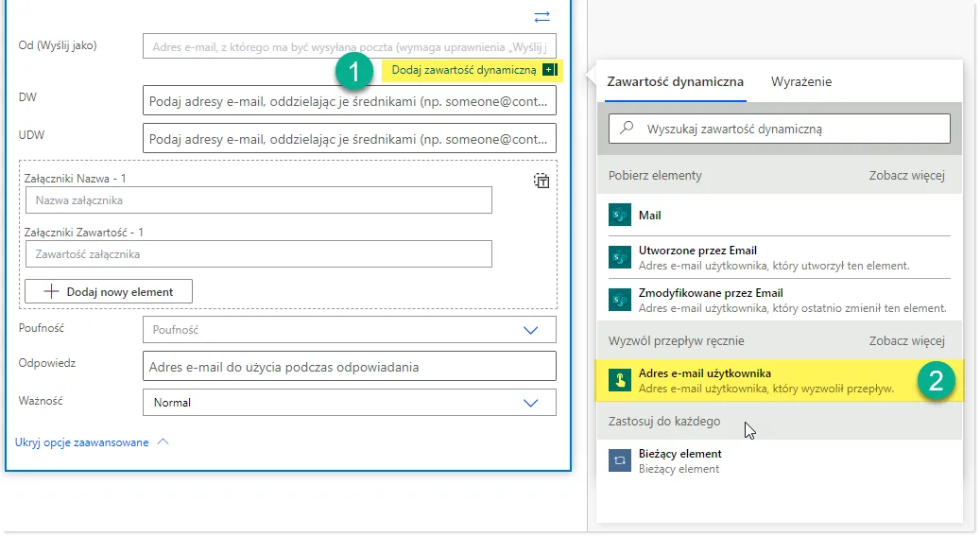Expand the Ważność dropdown set to Normal
The width and height of the screenshot is (980, 537).
click(349, 402)
